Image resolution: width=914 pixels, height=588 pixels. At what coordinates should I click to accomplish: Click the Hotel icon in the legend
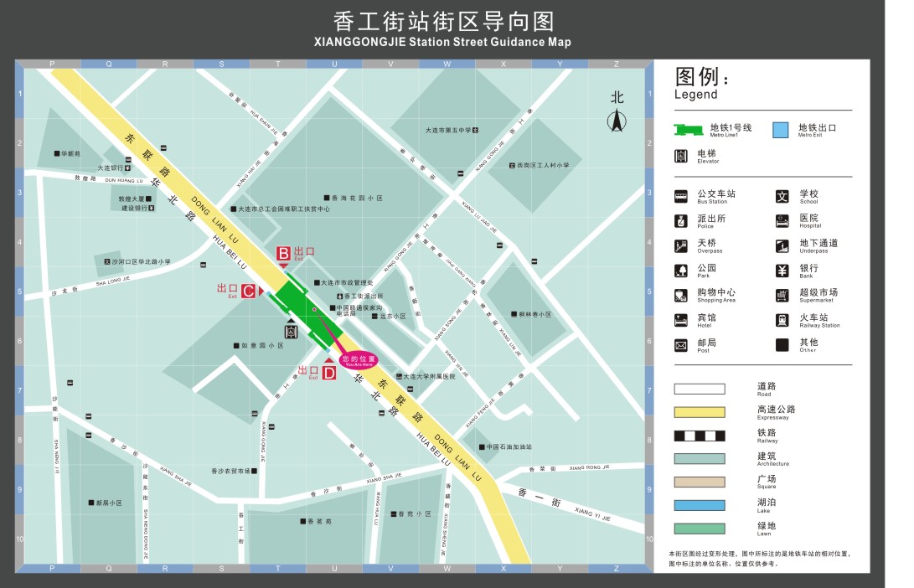[x=682, y=320]
